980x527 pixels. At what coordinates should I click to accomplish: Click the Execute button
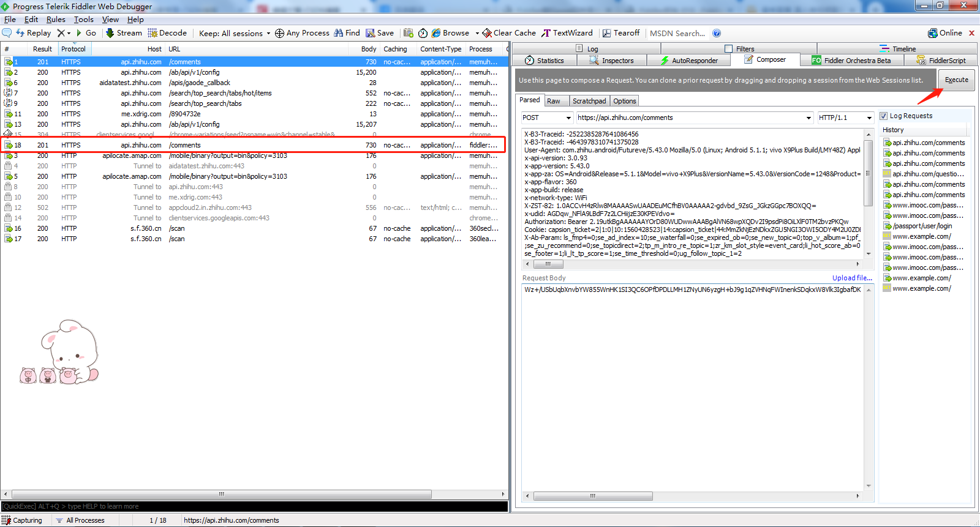[956, 80]
